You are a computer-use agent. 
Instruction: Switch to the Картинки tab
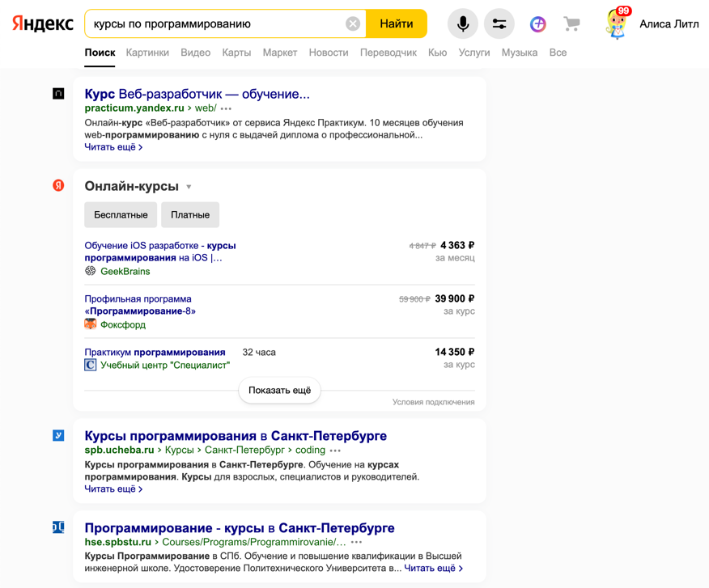click(147, 53)
